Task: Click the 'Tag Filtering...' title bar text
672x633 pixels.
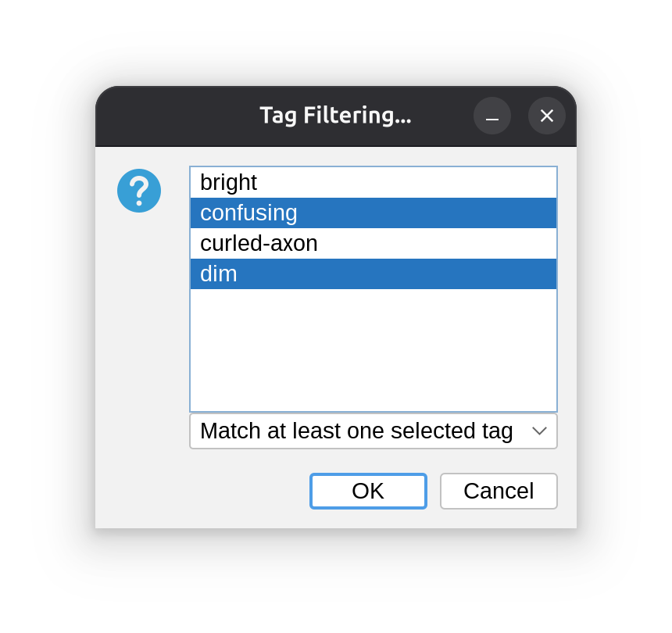Action: (x=335, y=116)
